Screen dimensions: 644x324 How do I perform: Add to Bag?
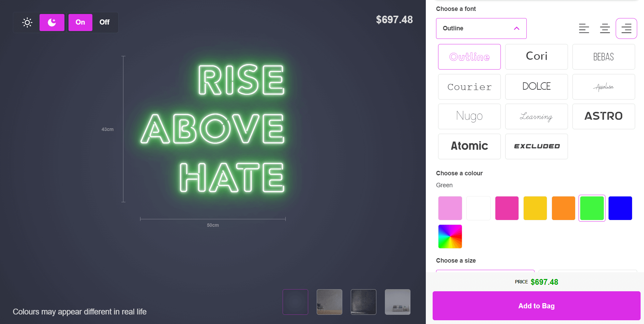536,306
